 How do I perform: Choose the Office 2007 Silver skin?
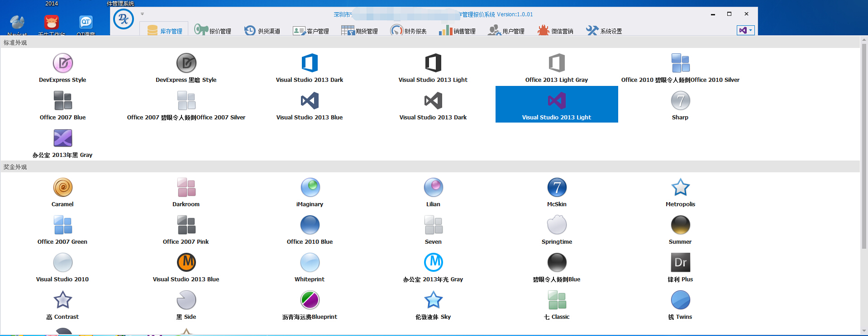(x=186, y=105)
